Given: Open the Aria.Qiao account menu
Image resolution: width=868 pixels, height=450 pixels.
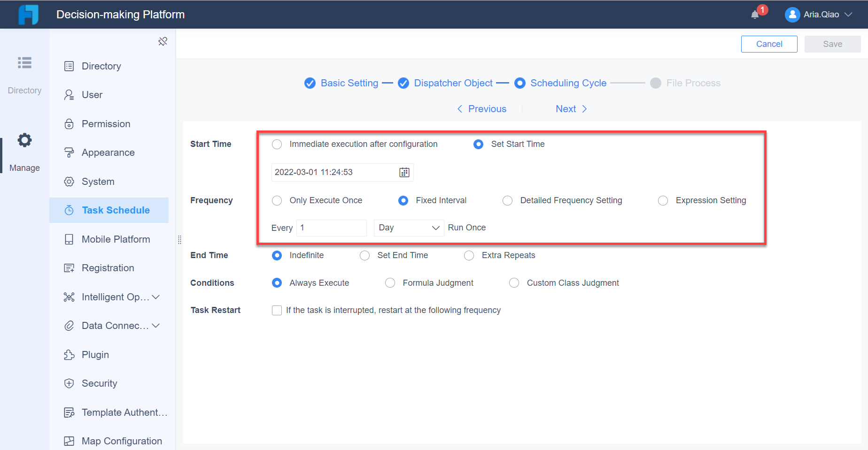Looking at the screenshot, I should tap(818, 15).
